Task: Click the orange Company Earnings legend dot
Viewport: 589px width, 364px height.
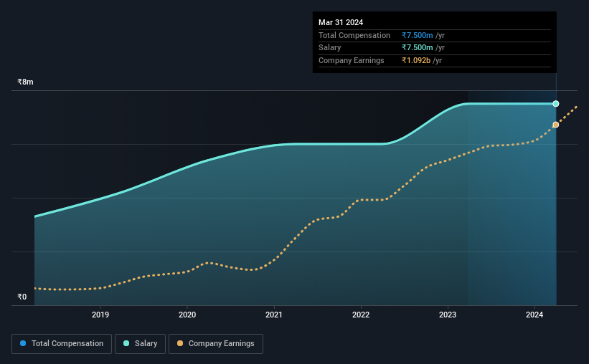Action: coord(180,343)
